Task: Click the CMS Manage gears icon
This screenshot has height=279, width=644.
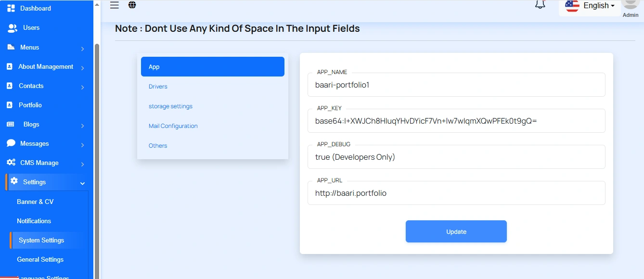Action: coord(11,163)
